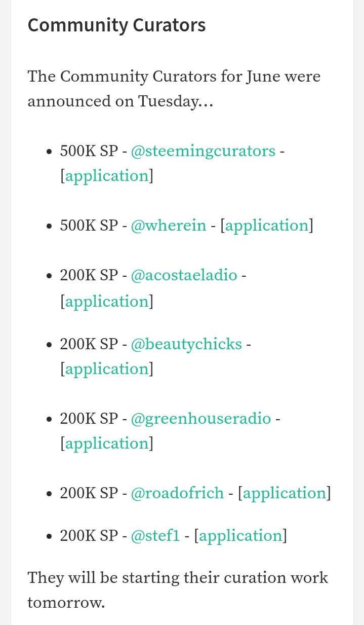The width and height of the screenshot is (364, 625).
Task: Open the application link under @greenhouseradio
Action: click(x=107, y=444)
